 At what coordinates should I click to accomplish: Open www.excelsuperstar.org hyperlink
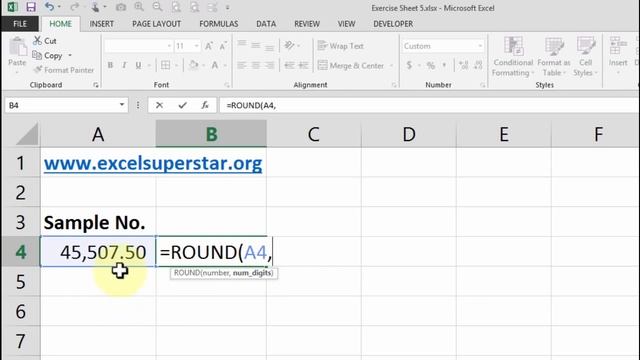coord(153,163)
